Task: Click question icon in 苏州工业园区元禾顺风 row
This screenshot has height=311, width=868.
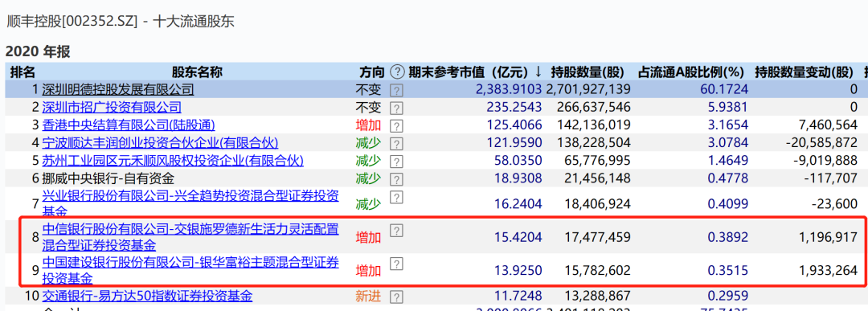Action: 396,162
